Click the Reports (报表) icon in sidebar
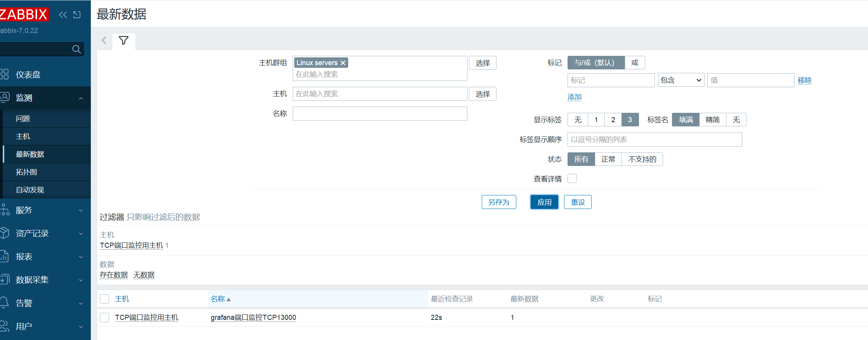This screenshot has width=868, height=340. (x=5, y=256)
